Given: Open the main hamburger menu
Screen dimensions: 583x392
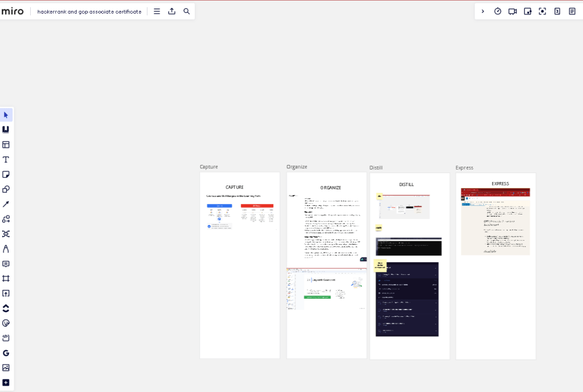Looking at the screenshot, I should click(x=157, y=11).
